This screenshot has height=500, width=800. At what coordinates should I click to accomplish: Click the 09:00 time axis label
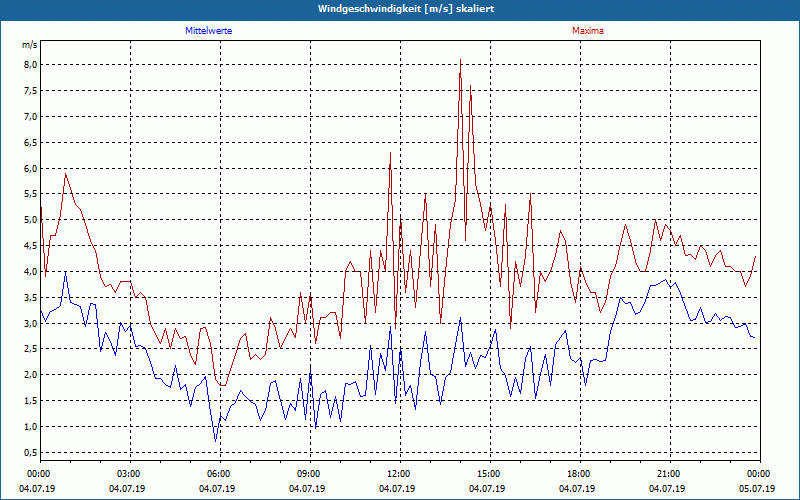310,474
